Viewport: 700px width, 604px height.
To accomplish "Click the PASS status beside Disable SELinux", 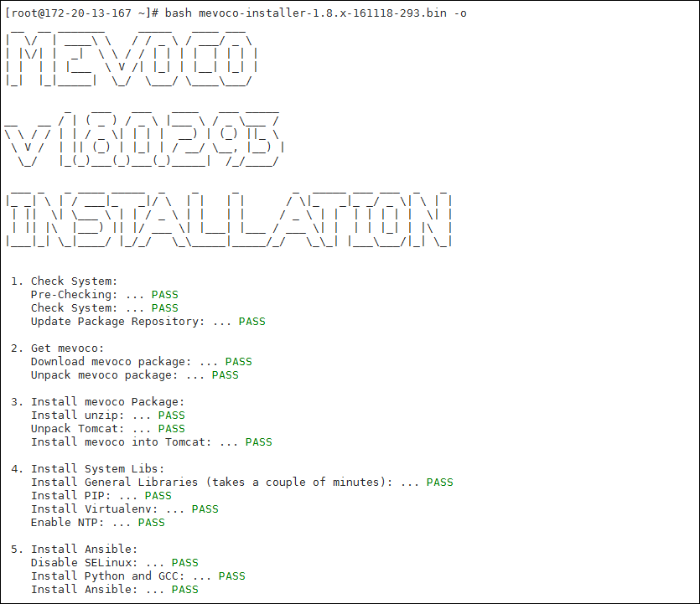I will (184, 562).
